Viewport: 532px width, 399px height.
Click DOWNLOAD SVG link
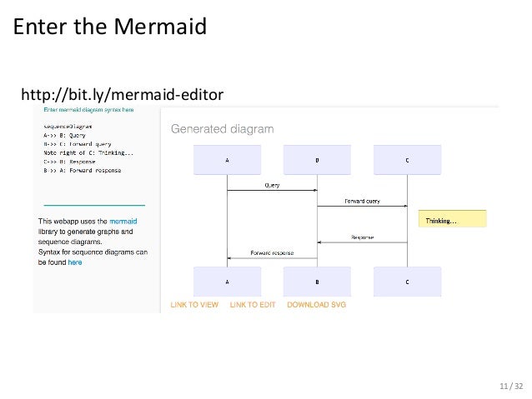click(x=317, y=304)
